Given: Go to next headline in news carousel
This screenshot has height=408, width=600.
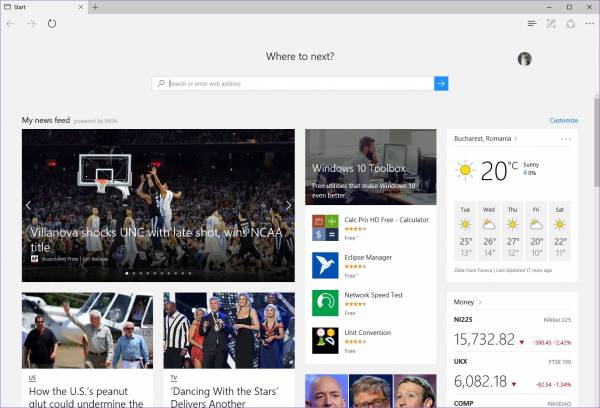Looking at the screenshot, I should [289, 206].
